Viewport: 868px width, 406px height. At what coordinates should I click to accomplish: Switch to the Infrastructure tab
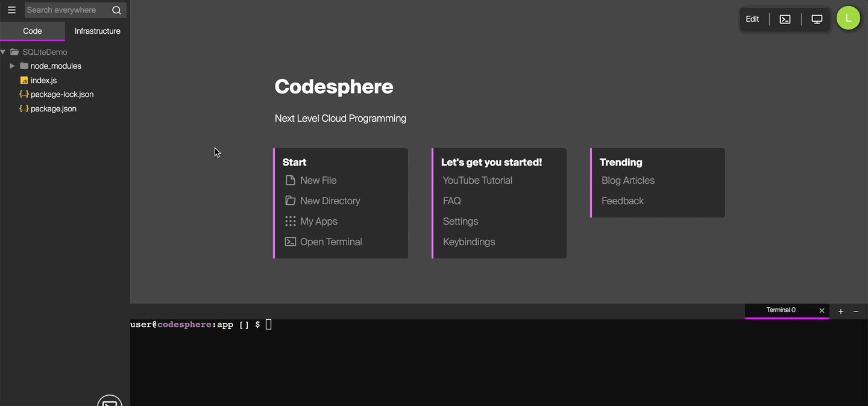coord(97,31)
